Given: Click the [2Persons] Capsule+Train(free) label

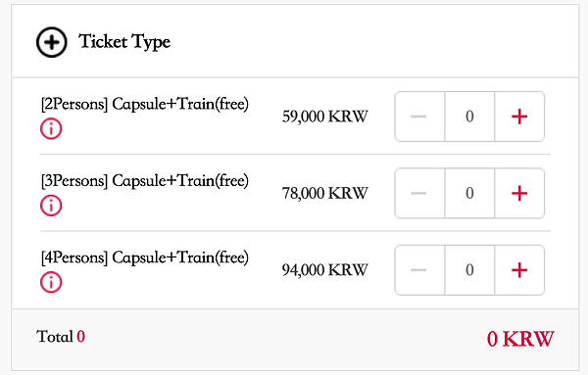Looking at the screenshot, I should pyautogui.click(x=145, y=104).
